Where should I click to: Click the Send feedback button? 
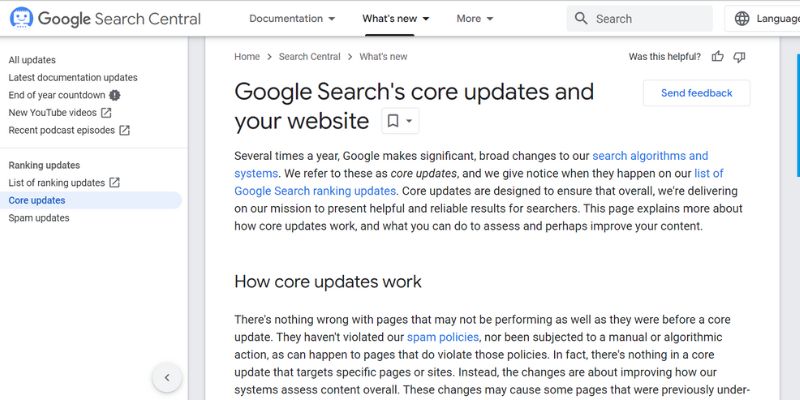696,93
